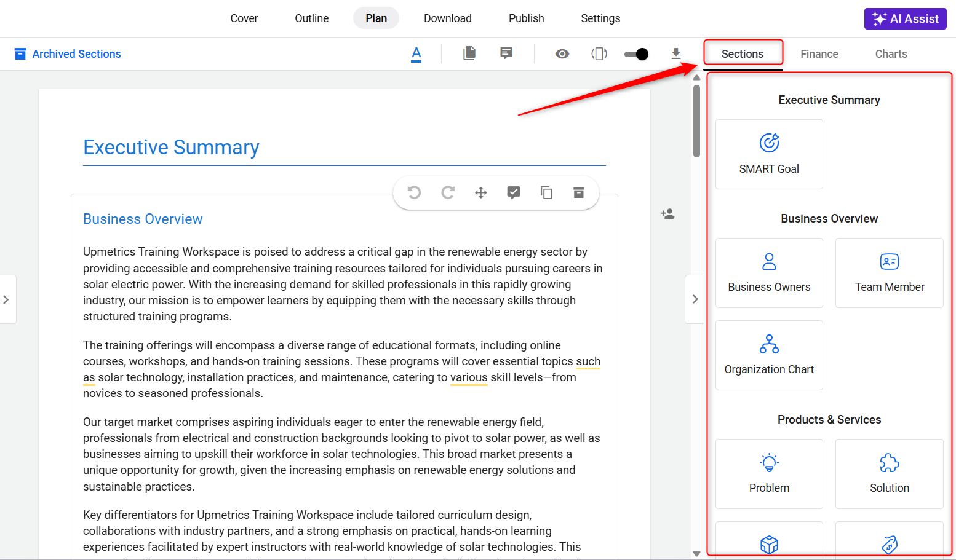Click paragraph beginning 'Upmetrics Training Workspace is poised'
Viewport: 956px width, 560px height.
pos(343,284)
